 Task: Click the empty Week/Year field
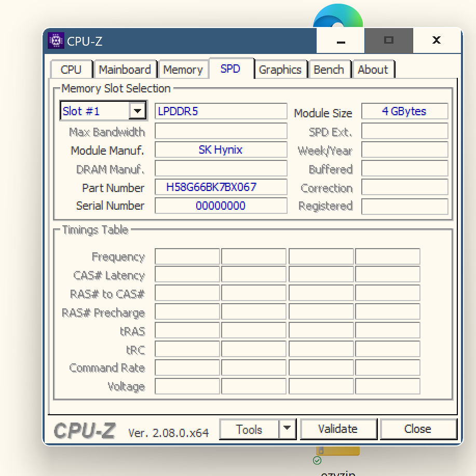(404, 149)
